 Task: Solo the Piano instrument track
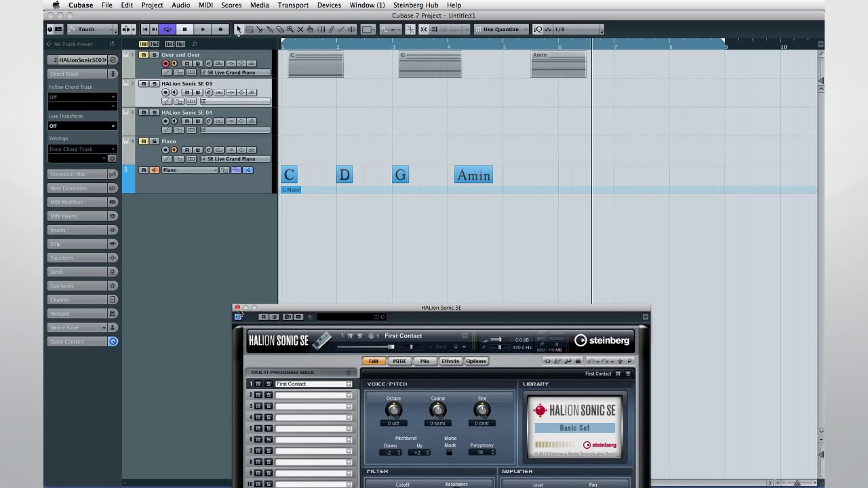tap(154, 141)
